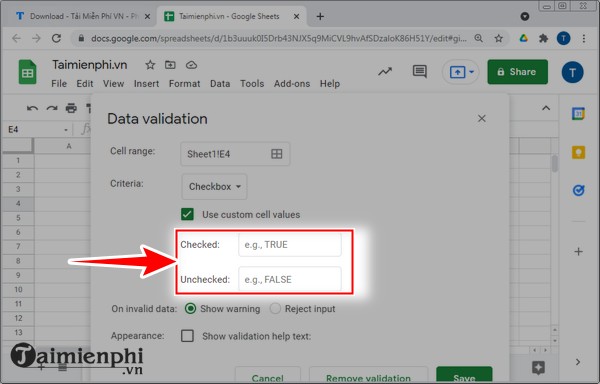The height and width of the screenshot is (384, 600).
Task: Open the Keep notes side panel icon
Action: [578, 152]
